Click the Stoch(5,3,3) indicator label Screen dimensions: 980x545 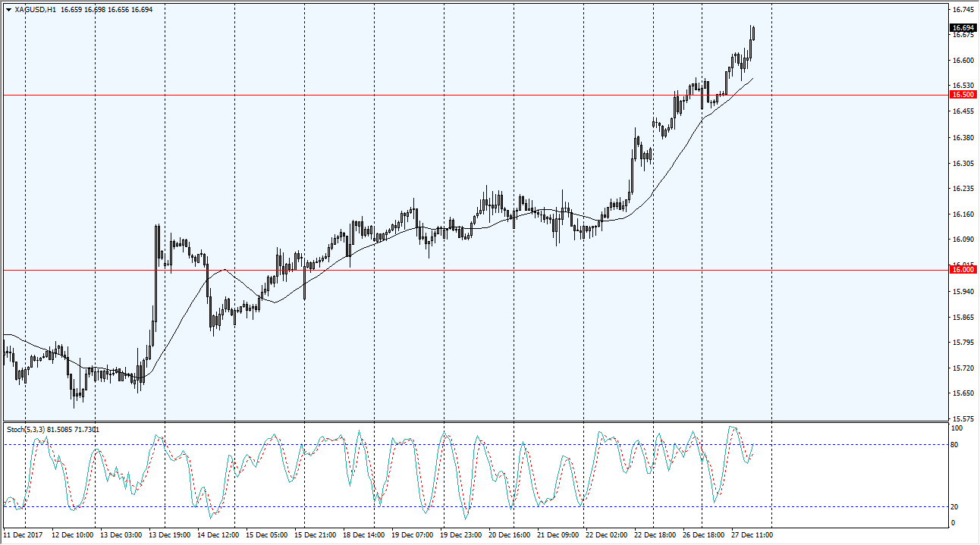(x=26, y=430)
